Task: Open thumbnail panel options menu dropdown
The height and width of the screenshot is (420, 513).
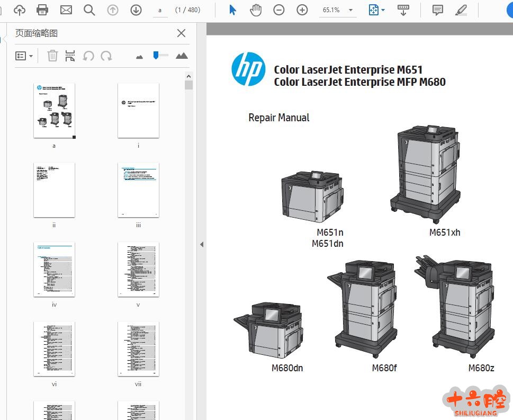Action: click(x=24, y=56)
